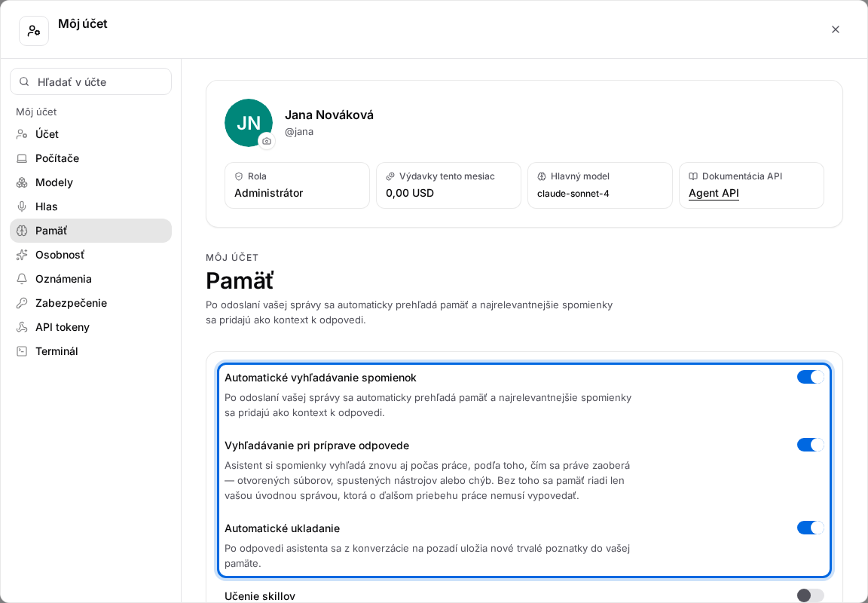Click the terminal icon in the sidebar
The height and width of the screenshot is (603, 868).
coord(22,351)
